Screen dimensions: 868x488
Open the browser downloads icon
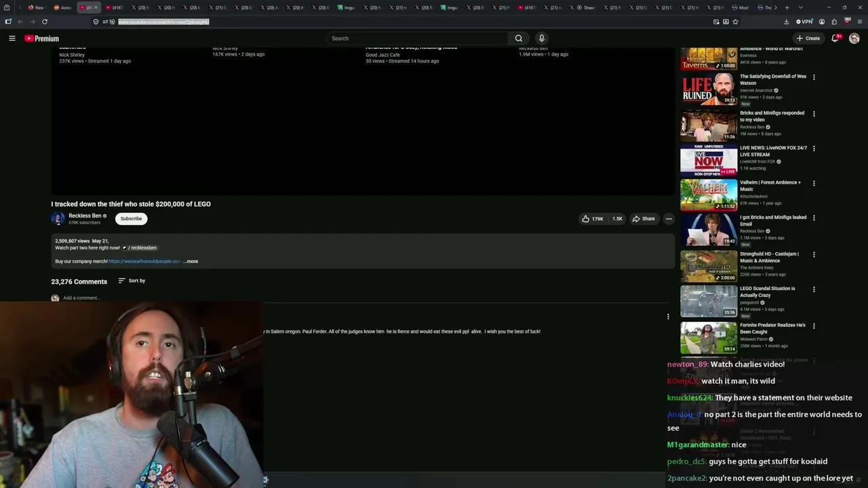pos(786,22)
